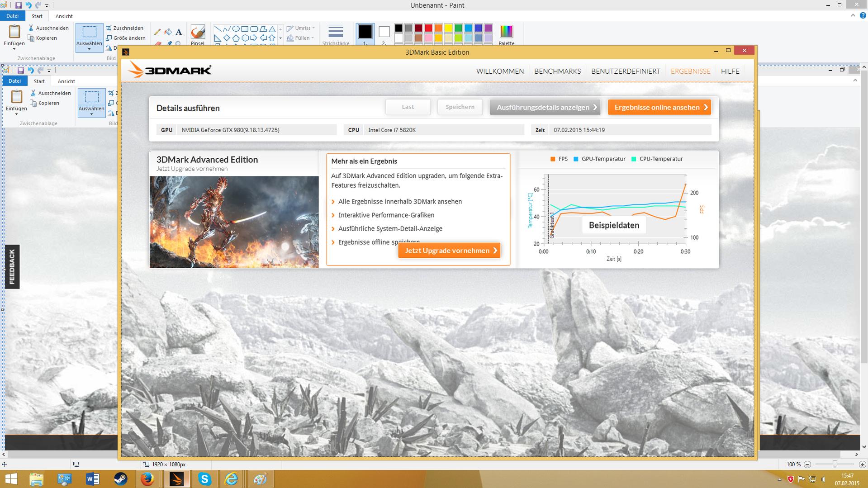The image size is (868, 488).
Task: Pick the red color swatch
Action: 428,28
